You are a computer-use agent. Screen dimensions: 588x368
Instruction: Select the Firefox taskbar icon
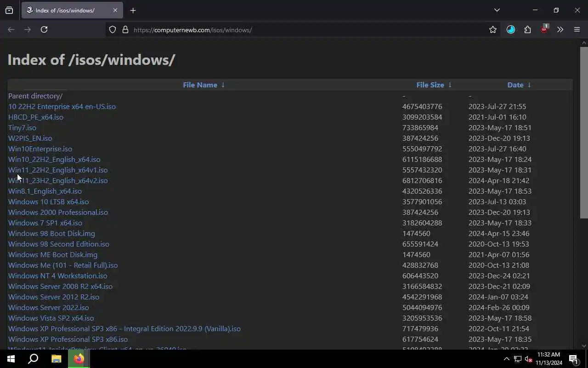pos(79,359)
